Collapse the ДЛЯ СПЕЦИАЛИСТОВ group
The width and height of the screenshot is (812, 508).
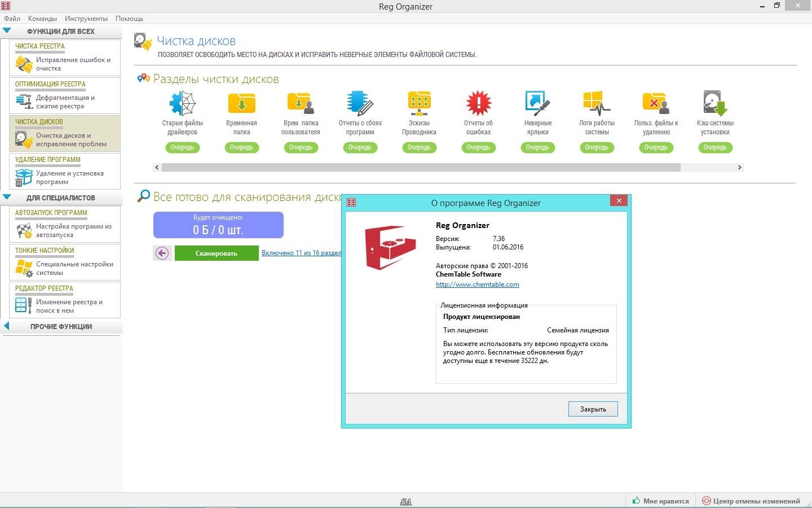[7, 198]
